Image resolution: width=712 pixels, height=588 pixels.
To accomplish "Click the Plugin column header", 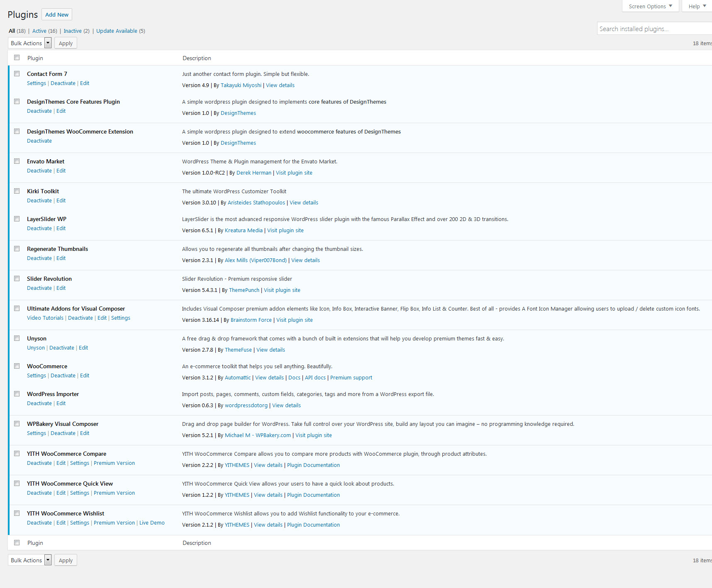I will coord(35,58).
